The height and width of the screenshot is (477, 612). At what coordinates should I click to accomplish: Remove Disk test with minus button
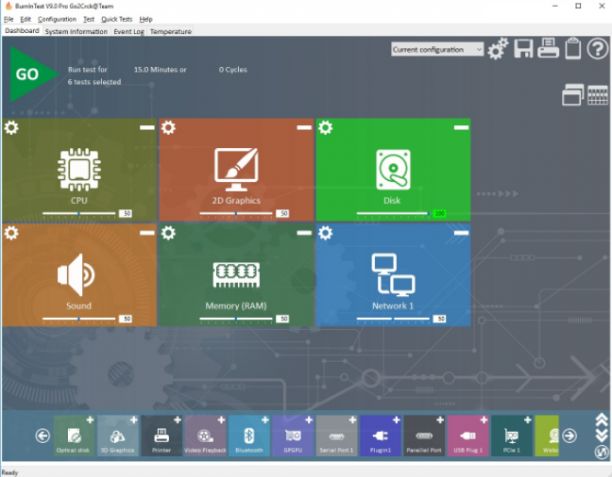(461, 128)
